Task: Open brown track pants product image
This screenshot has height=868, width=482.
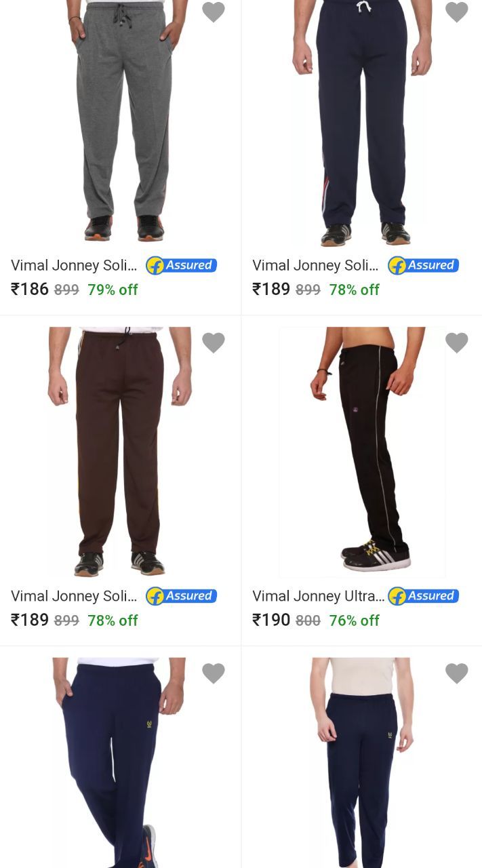Action: [120, 452]
